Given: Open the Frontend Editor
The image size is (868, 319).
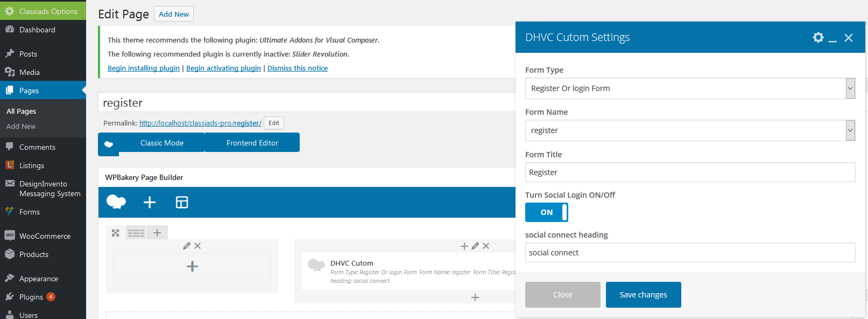Looking at the screenshot, I should 252,143.
